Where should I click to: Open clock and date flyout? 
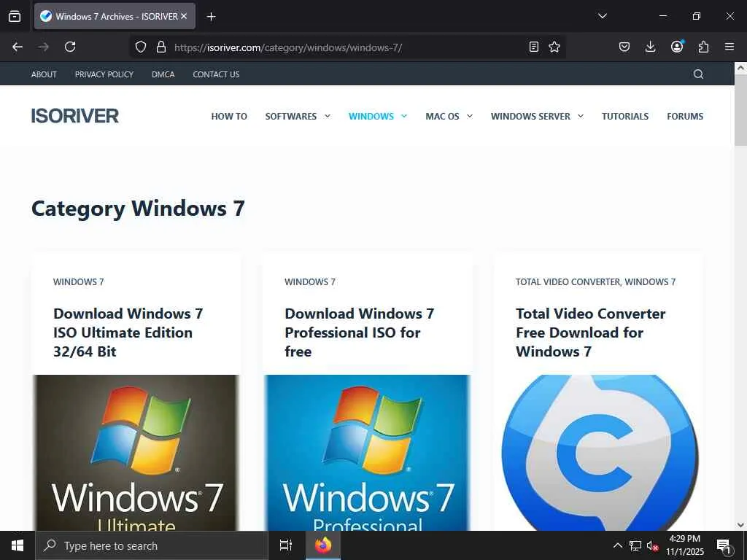684,545
